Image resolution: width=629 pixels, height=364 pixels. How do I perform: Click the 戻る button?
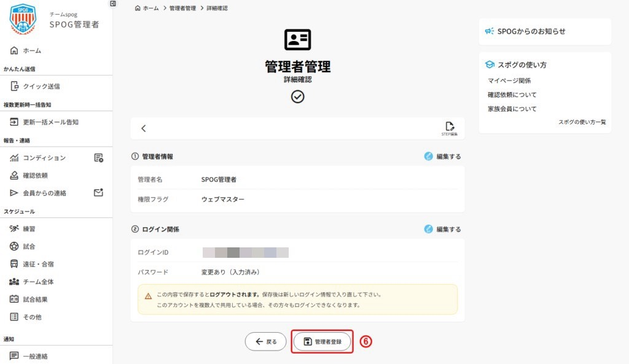[265, 341]
